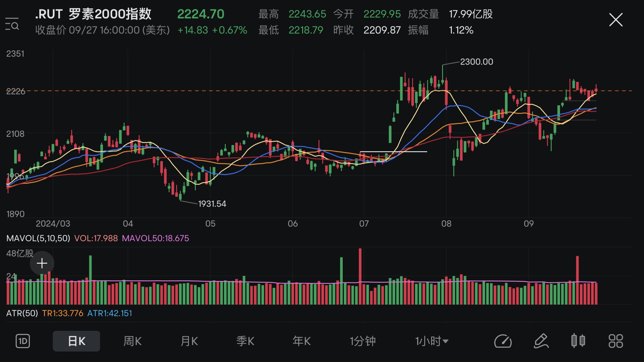Tap the 振幅 1.12% value
This screenshot has height=362, width=644.
pyautogui.click(x=461, y=30)
